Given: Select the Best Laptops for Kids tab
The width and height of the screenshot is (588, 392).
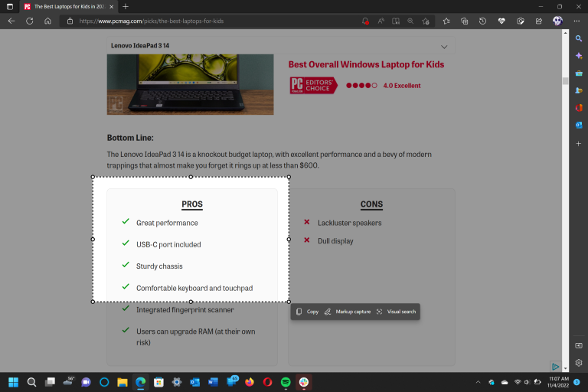Looking at the screenshot, I should 68,6.
